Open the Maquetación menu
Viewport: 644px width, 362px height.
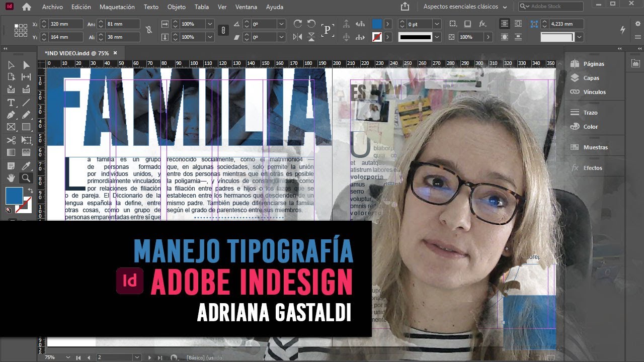coord(117,7)
